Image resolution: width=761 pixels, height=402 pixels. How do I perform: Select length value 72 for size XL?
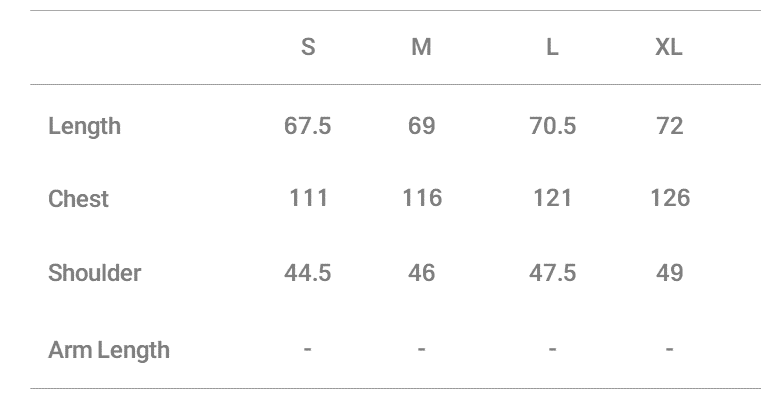tap(669, 126)
